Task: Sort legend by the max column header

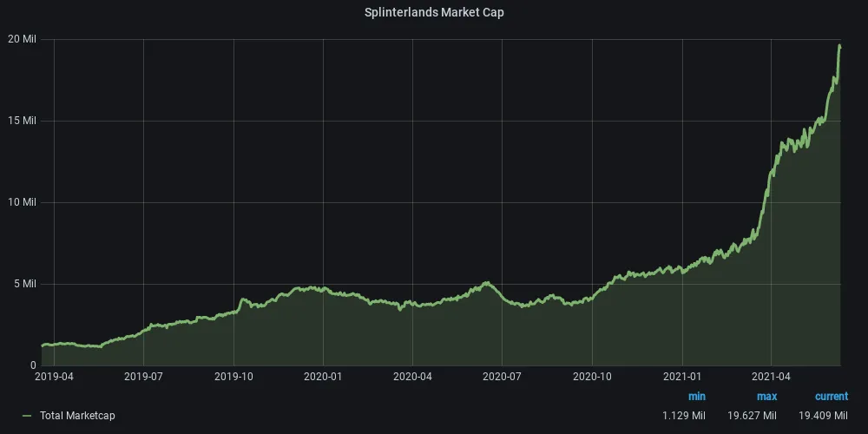Action: 766,397
